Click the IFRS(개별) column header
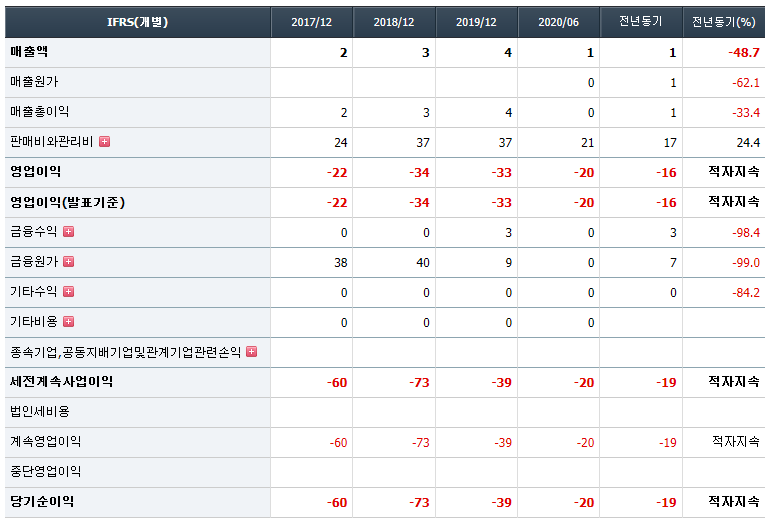This screenshot has width=775, height=524. [138, 22]
